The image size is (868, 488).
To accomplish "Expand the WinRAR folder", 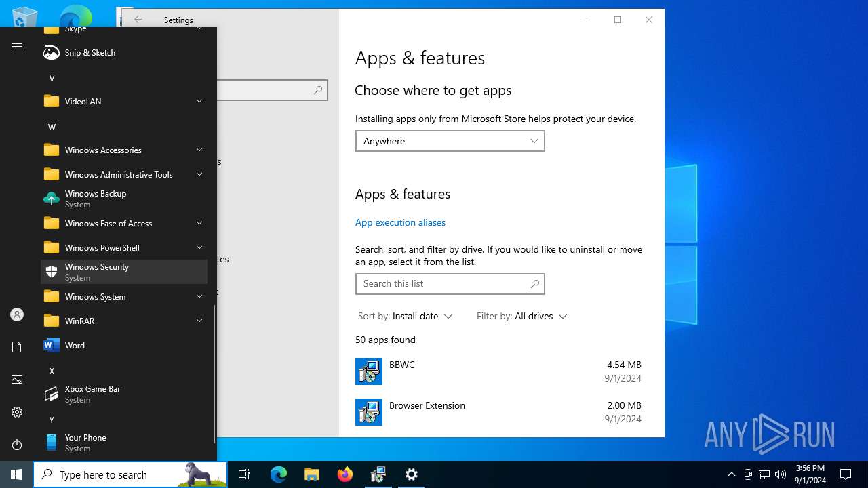I will [124, 321].
